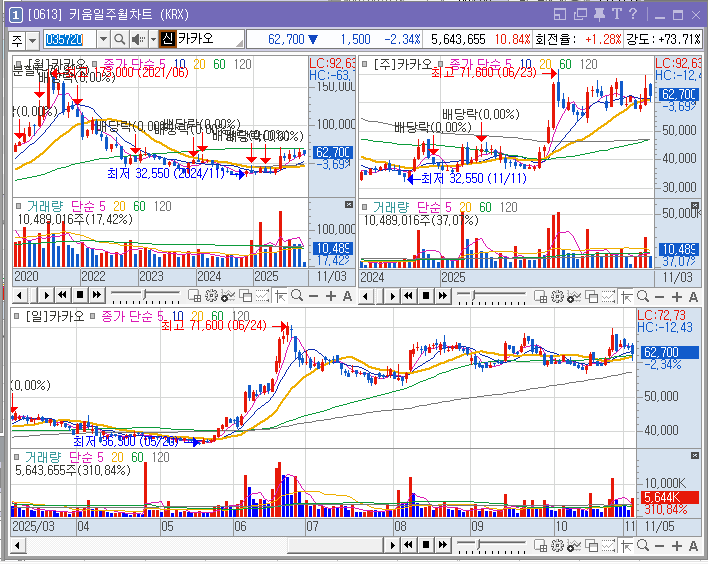The width and height of the screenshot is (708, 564).
Task: Click fast-forward on daily chart toolbar
Action: 442,545
